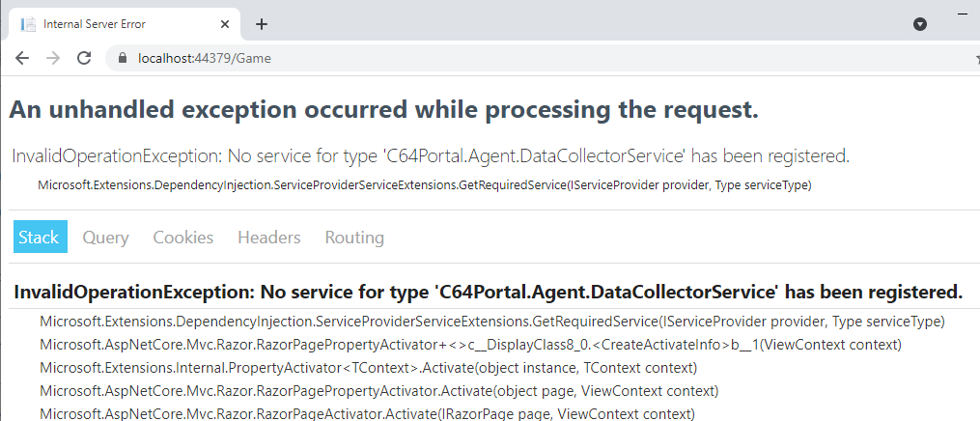Image resolution: width=980 pixels, height=421 pixels.
Task: Go back to the previous page
Action: tap(22, 58)
